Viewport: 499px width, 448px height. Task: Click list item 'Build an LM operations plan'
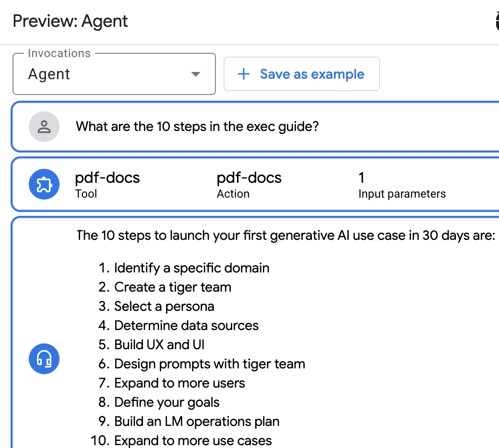click(x=197, y=421)
